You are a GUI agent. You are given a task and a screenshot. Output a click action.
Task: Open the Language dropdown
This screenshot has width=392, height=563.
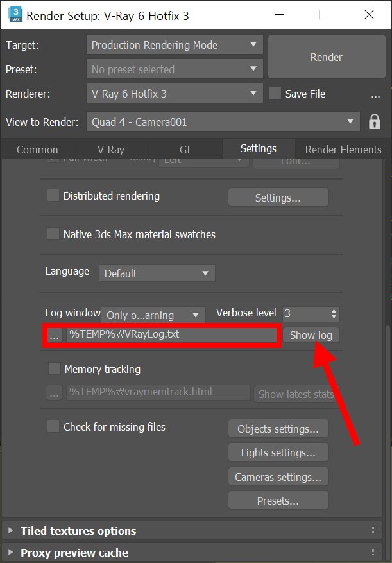[157, 273]
